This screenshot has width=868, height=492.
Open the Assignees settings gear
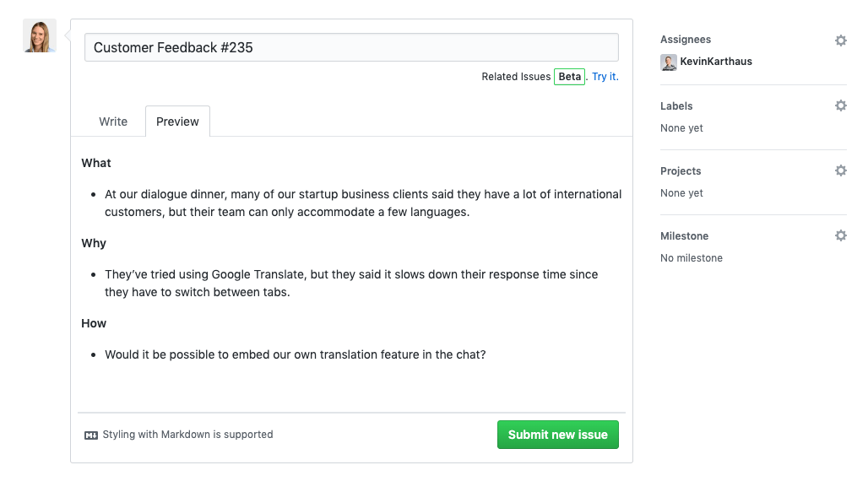pos(841,40)
